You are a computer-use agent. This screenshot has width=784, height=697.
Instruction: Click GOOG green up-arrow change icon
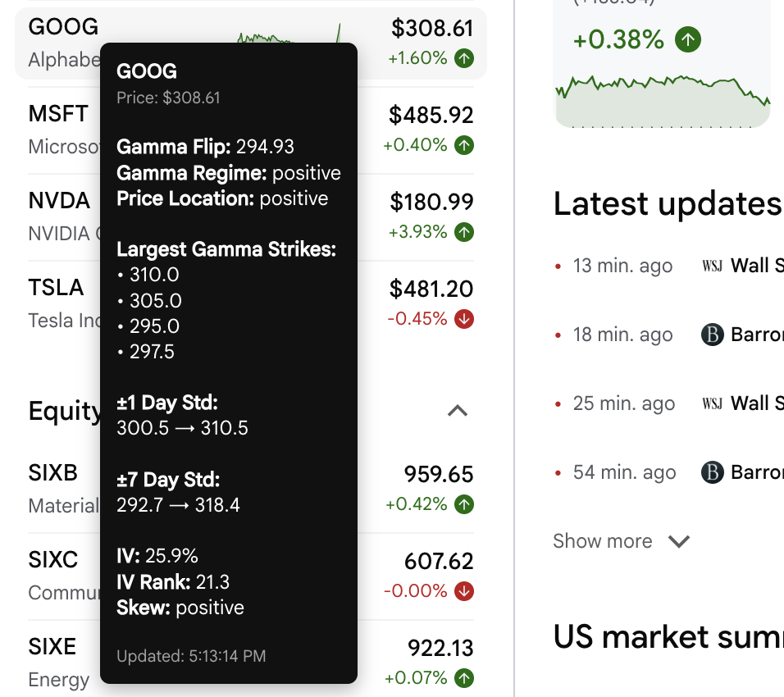click(464, 58)
